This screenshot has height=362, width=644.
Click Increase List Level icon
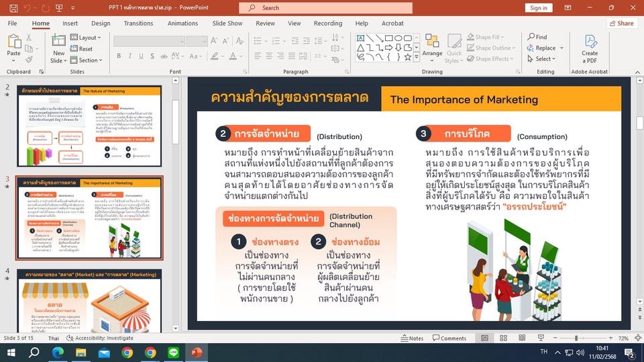point(307,41)
